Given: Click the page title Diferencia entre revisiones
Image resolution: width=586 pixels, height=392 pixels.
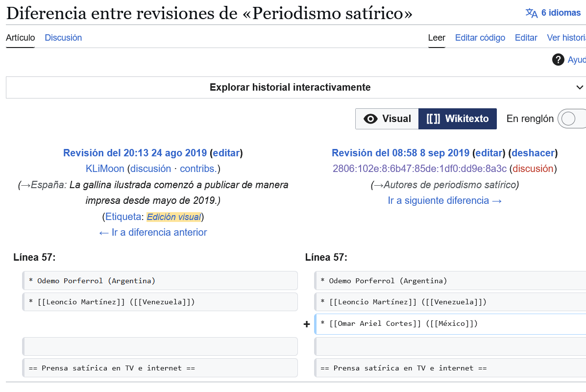Looking at the screenshot, I should click(x=209, y=13).
